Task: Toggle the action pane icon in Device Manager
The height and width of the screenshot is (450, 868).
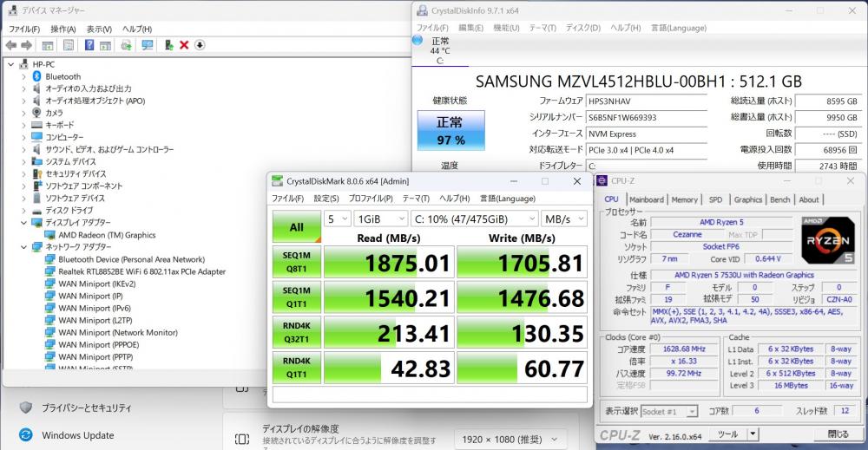Action: click(x=105, y=45)
